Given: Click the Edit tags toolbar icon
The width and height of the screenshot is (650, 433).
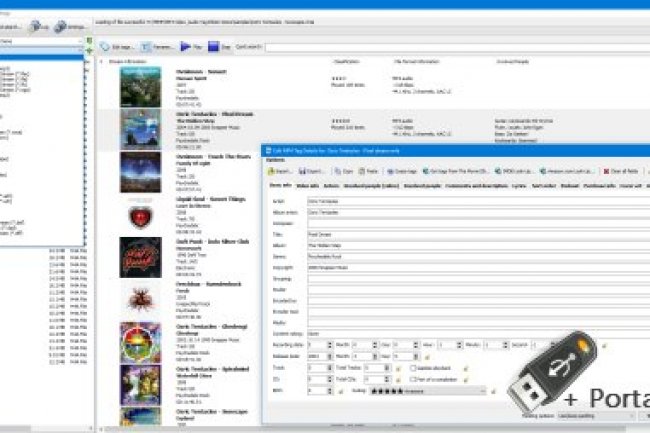Looking at the screenshot, I should point(104,47).
